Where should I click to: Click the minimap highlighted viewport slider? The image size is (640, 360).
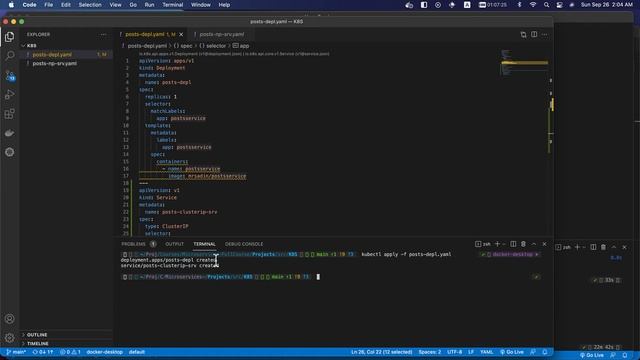pos(524,63)
